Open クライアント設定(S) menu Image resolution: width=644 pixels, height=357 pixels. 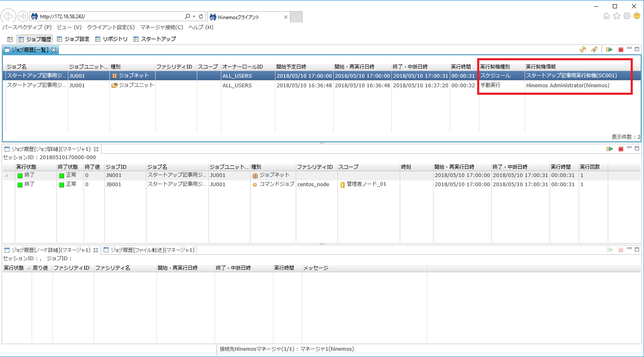[x=111, y=27]
